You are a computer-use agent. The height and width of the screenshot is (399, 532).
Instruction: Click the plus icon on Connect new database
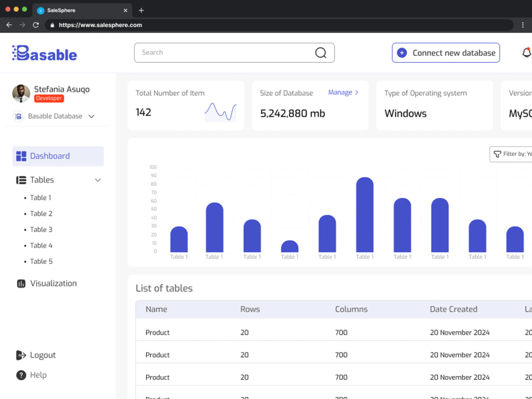click(x=402, y=53)
